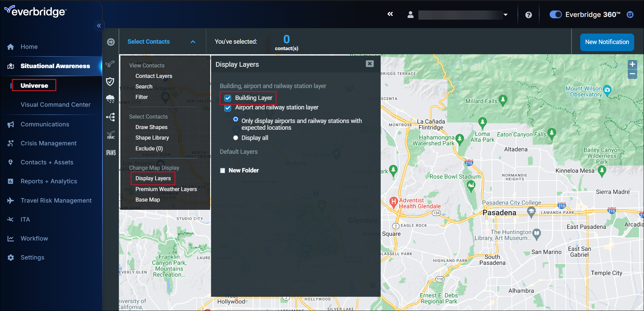Choose Search under View Contacts

click(x=144, y=86)
